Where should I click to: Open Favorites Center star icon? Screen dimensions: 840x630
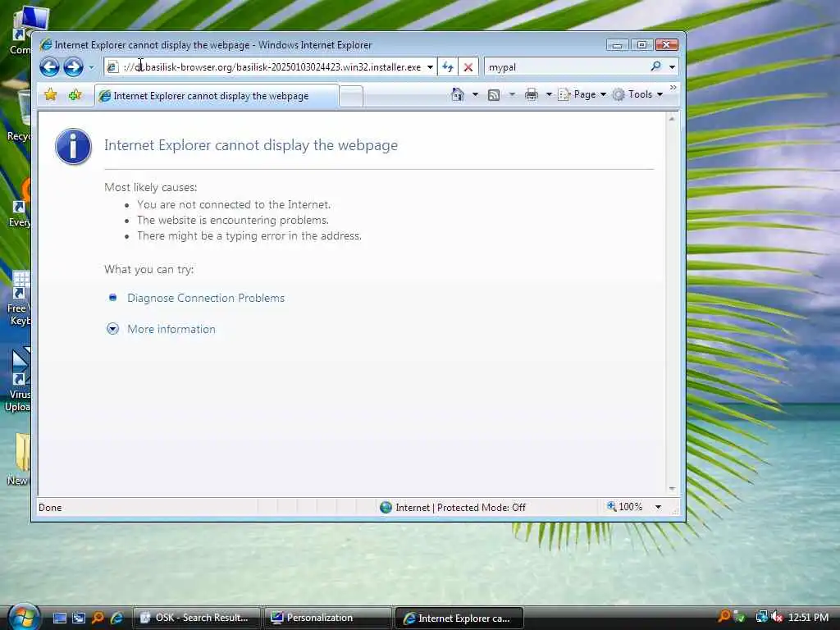(51, 95)
